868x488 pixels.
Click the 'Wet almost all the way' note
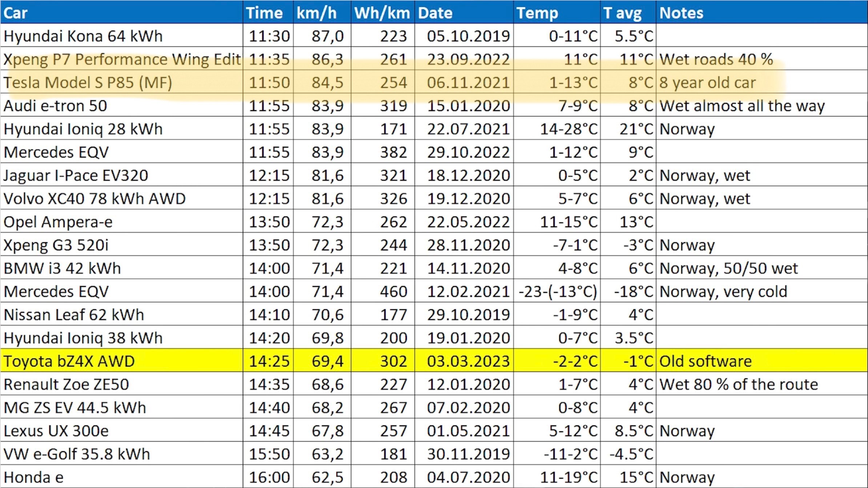[762, 105]
